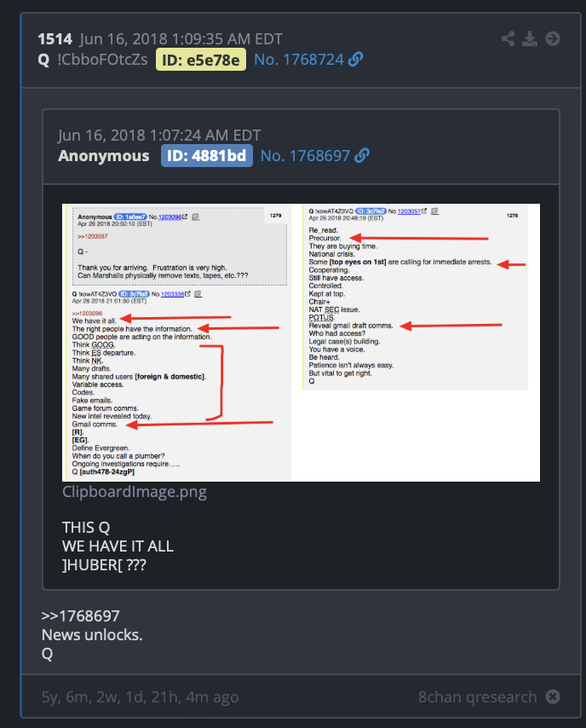Open post link No. 1768724
The width and height of the screenshot is (586, 728).
(x=299, y=60)
